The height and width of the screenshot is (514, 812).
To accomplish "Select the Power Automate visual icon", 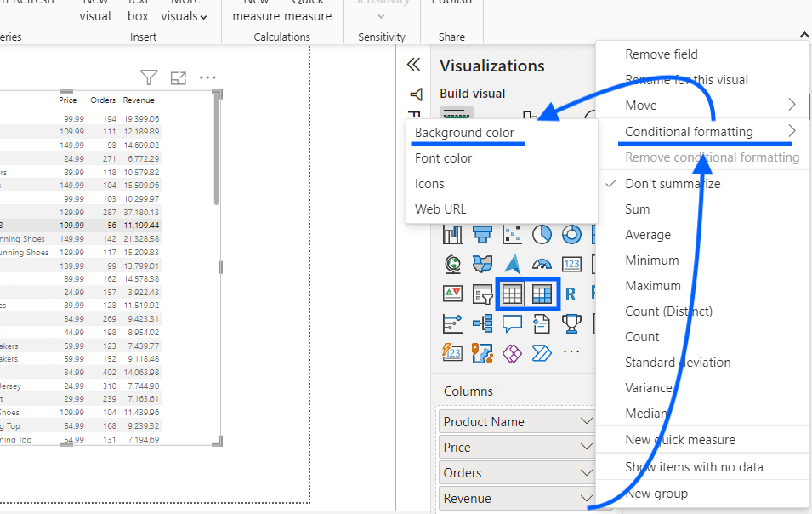I will tap(542, 353).
